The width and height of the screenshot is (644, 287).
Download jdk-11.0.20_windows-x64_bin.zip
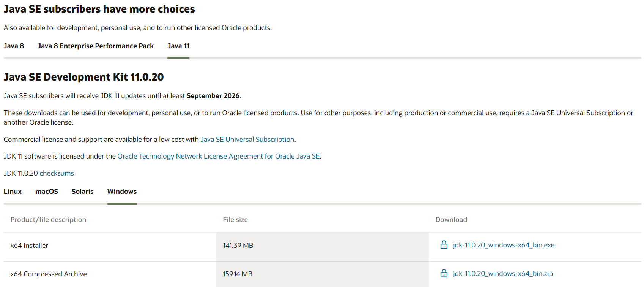click(503, 274)
